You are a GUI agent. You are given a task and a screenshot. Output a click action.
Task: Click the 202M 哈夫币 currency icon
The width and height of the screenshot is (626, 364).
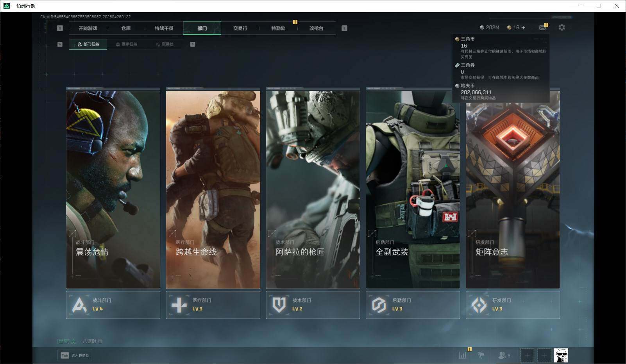(x=482, y=27)
